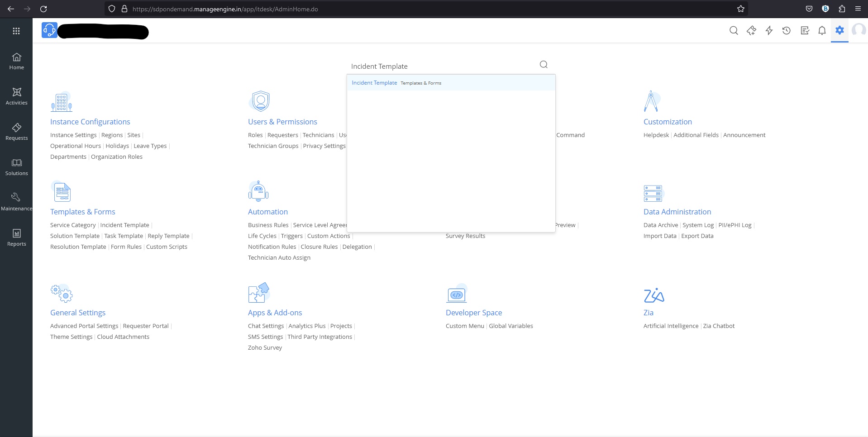Go to Requests in the sidebar
Image resolution: width=868 pixels, height=437 pixels.
[x=16, y=132]
